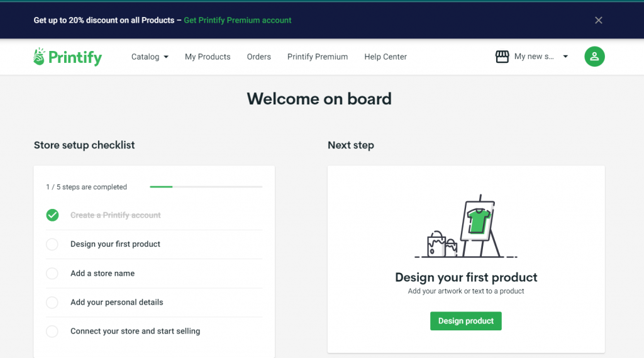
Task: Toggle the Add your personal details circle
Action: tap(52, 303)
